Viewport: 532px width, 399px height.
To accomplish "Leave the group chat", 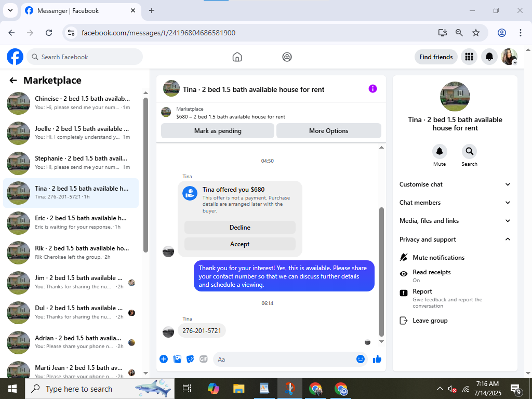I will tap(455, 320).
